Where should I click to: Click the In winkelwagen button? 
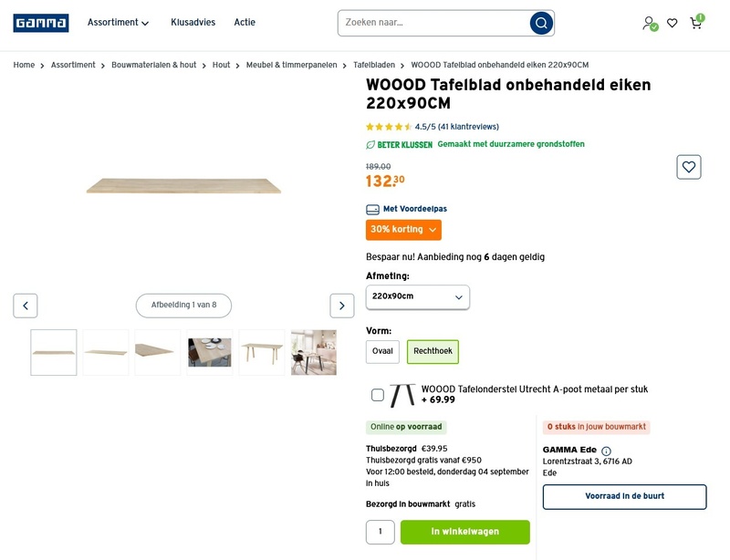coord(464,532)
